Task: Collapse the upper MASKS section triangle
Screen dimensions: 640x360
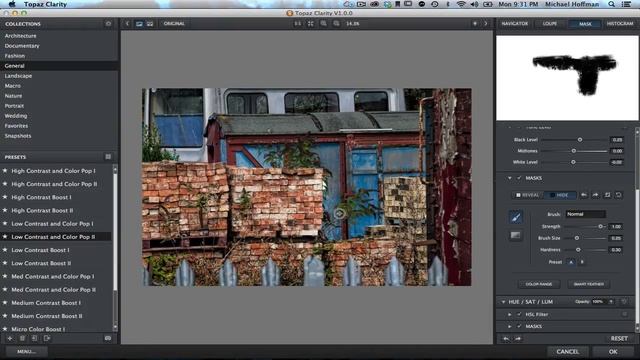Action: (509, 178)
